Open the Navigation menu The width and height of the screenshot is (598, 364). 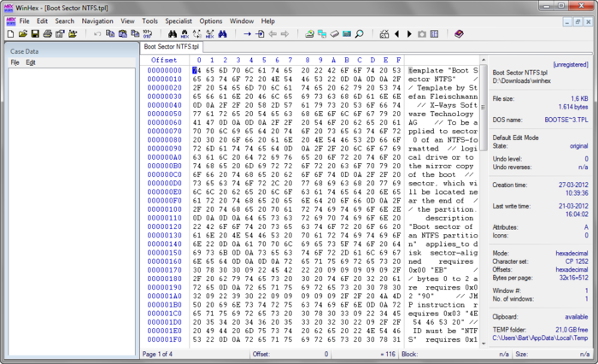(97, 20)
